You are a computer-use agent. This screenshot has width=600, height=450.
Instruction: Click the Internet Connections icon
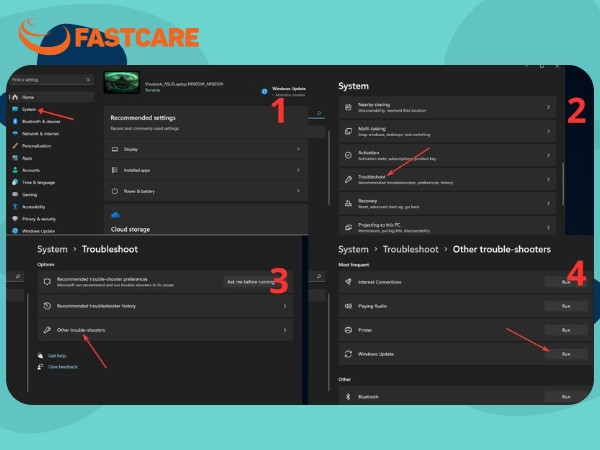(x=348, y=282)
